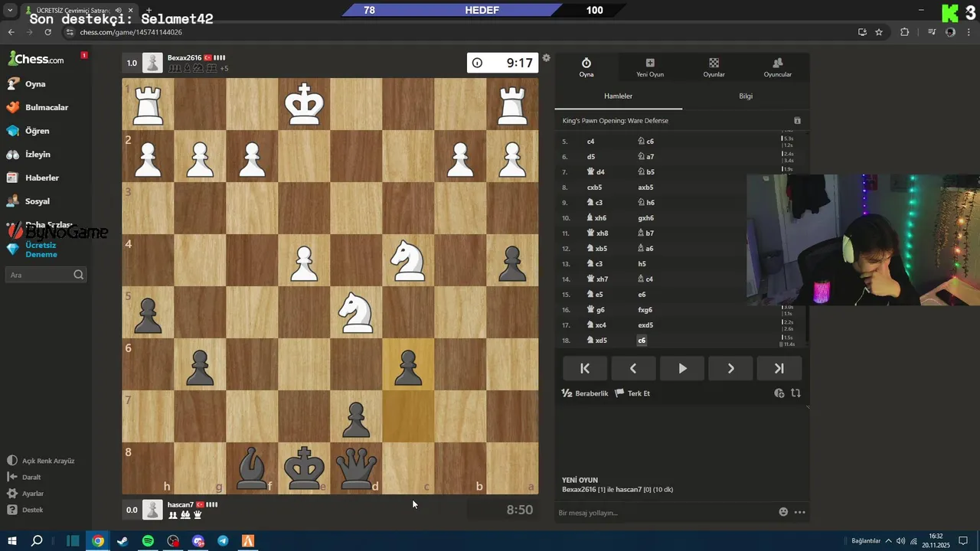This screenshot has width=980, height=551.
Task: Switch to the Hamleler subtab
Action: [x=618, y=96]
